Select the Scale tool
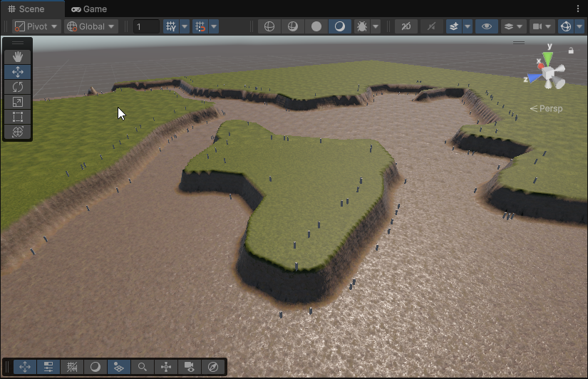The image size is (588, 379). [17, 102]
